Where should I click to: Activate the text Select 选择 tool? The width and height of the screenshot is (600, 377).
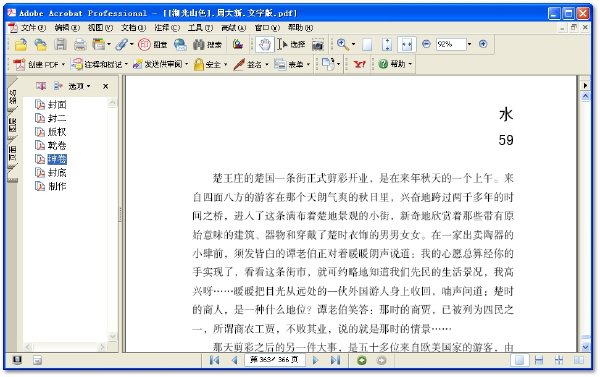click(291, 45)
